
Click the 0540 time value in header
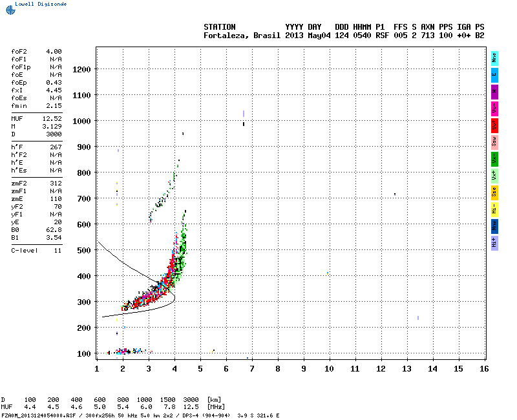(x=362, y=36)
